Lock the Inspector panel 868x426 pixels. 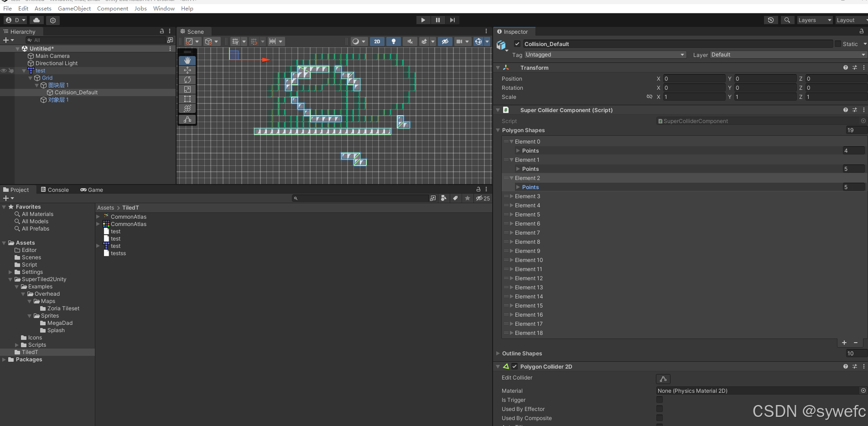[861, 31]
